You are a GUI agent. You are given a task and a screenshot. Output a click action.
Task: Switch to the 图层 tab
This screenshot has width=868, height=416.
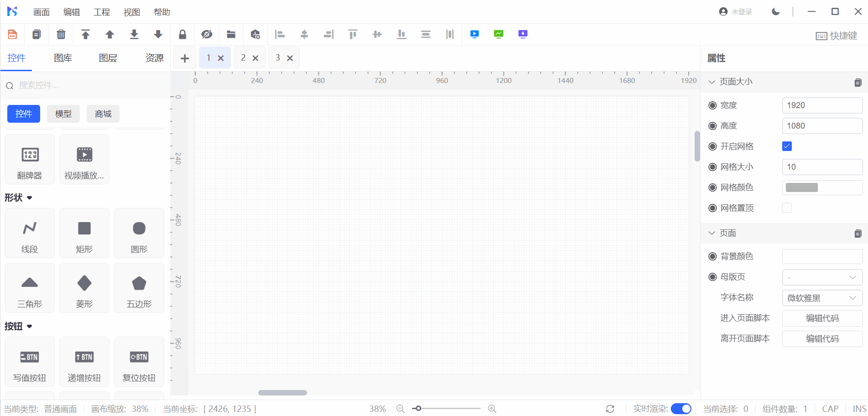point(108,58)
